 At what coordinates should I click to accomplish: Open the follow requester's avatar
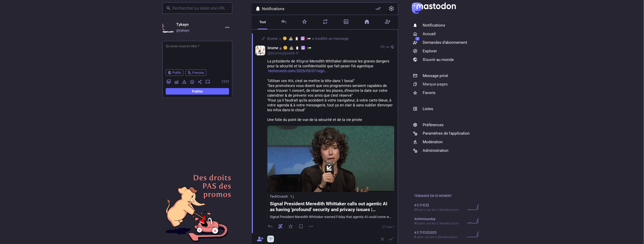[x=270, y=239]
